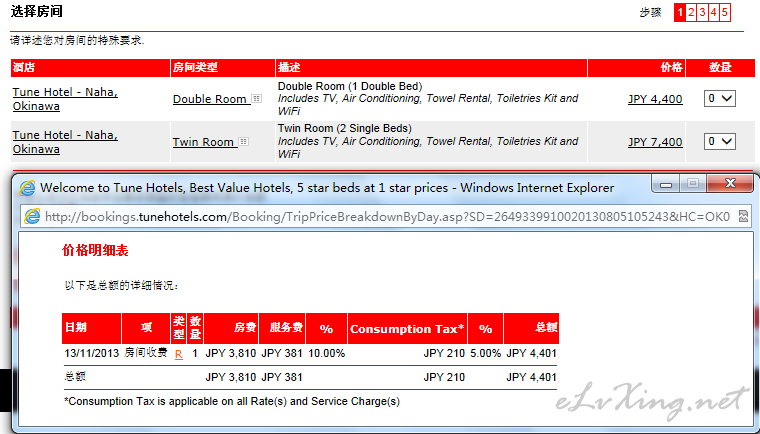The height and width of the screenshot is (434, 760).
Task: Open the Twin Room type link
Action: (205, 142)
